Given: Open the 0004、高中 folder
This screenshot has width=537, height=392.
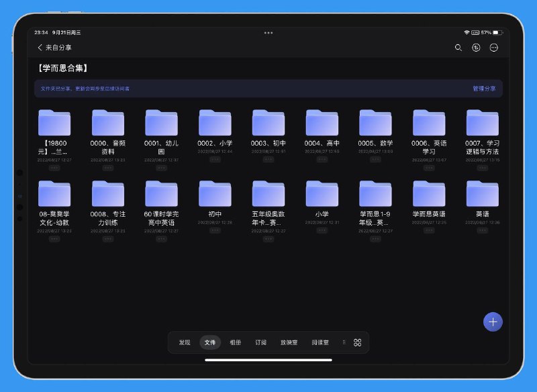Looking at the screenshot, I should tap(322, 124).
